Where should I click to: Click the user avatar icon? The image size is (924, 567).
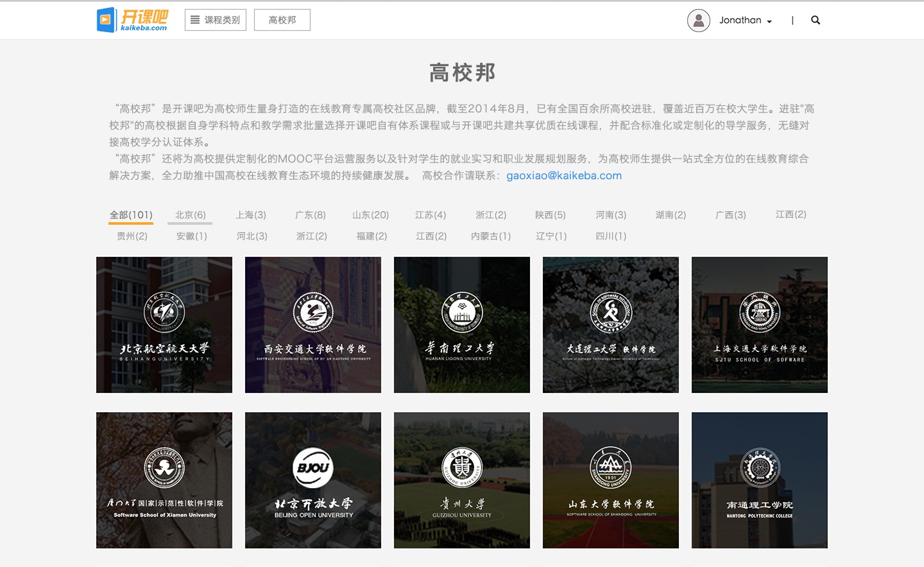(x=699, y=21)
